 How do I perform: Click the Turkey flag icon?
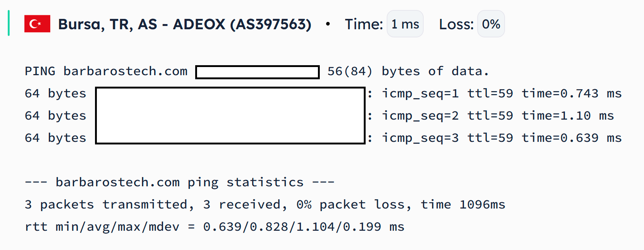pos(37,24)
